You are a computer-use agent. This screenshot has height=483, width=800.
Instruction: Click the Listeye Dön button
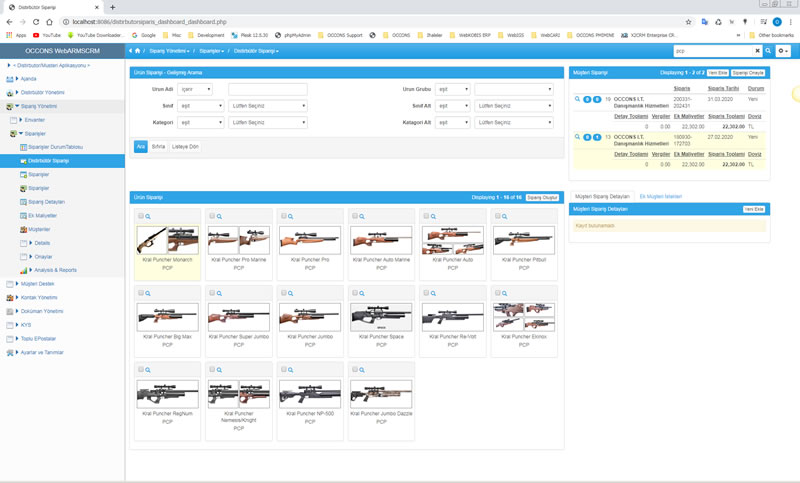[185, 146]
